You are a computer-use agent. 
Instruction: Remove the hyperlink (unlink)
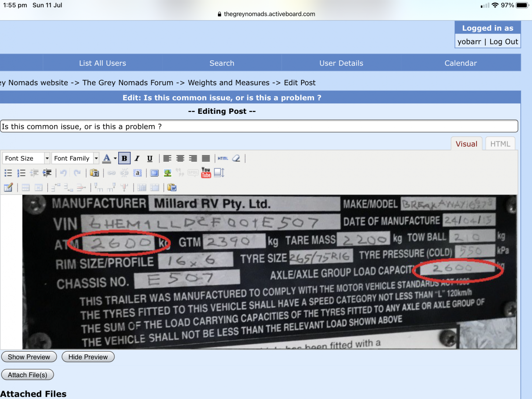[x=125, y=173]
